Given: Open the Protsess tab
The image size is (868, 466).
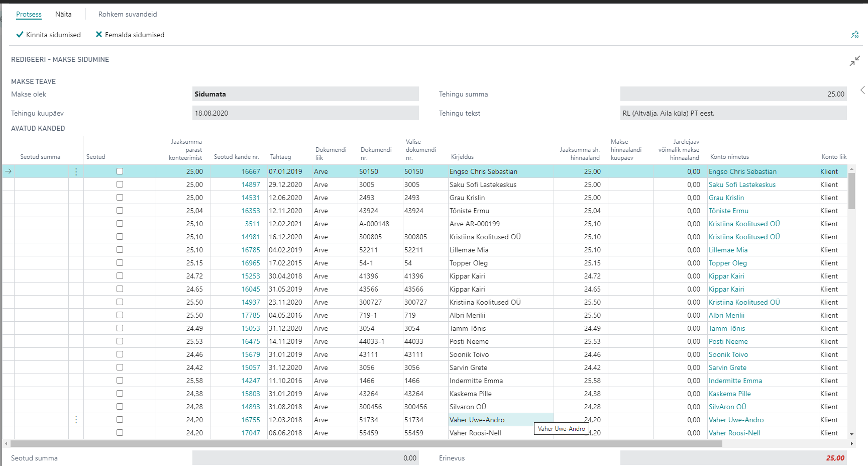Looking at the screenshot, I should [x=29, y=14].
